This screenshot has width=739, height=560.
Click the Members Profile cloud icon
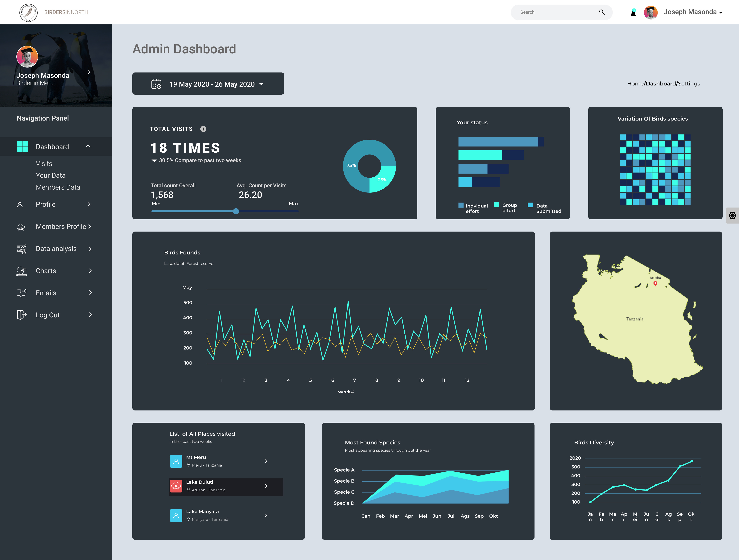(21, 227)
